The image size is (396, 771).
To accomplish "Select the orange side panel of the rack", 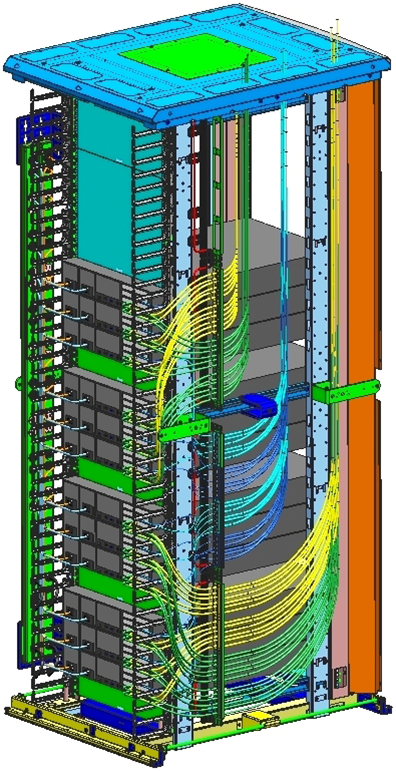I will (x=364, y=384).
